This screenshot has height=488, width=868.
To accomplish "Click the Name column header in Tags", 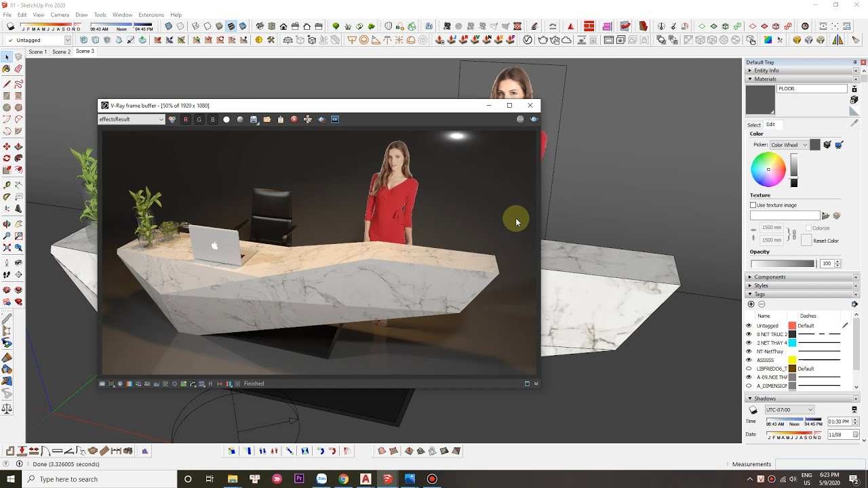I will pos(764,316).
